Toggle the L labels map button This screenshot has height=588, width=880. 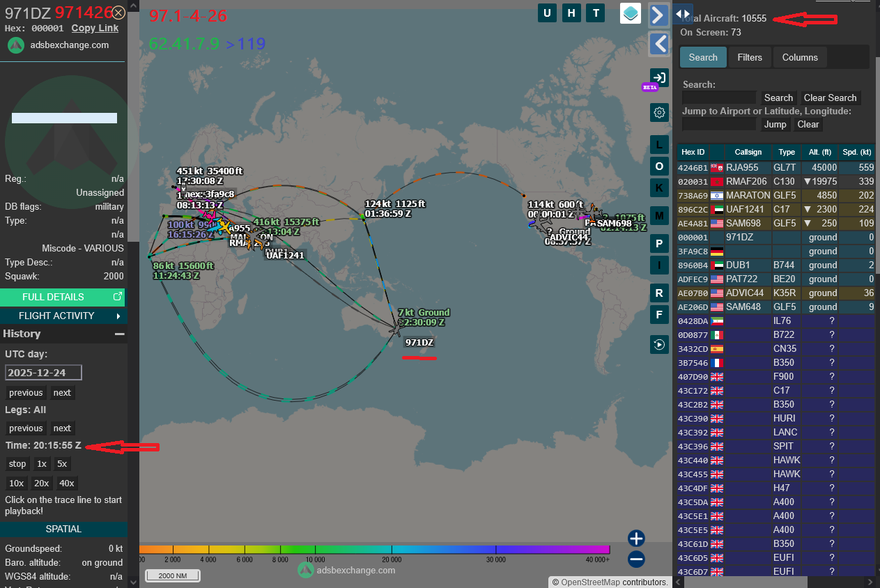point(658,145)
